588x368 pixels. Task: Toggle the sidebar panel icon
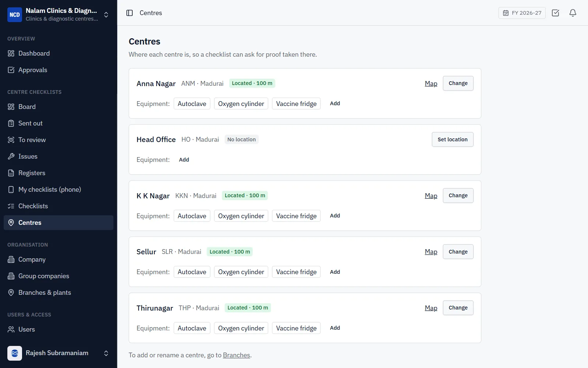(129, 13)
